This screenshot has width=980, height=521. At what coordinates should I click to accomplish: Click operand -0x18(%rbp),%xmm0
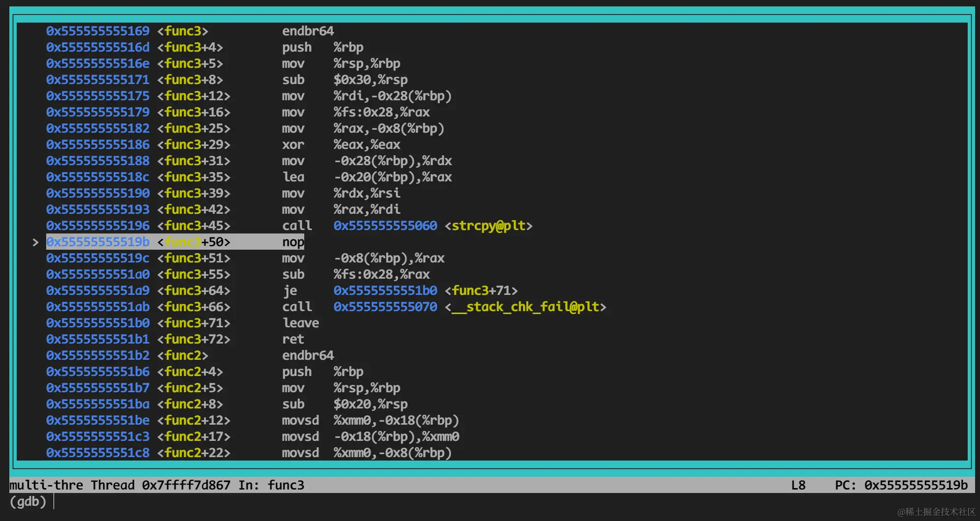click(396, 436)
